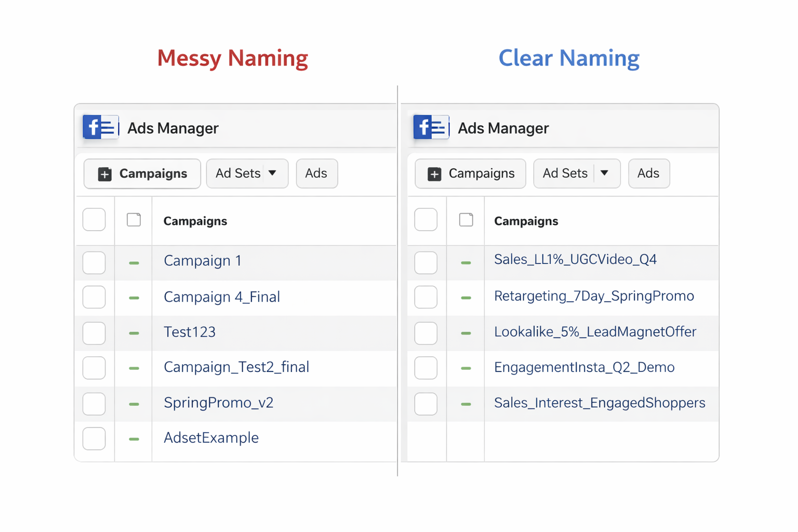This screenshot has width=798, height=532.
Task: Check the row checkbox for Retargeting_7Day_SpringPromo
Action: coord(425,297)
